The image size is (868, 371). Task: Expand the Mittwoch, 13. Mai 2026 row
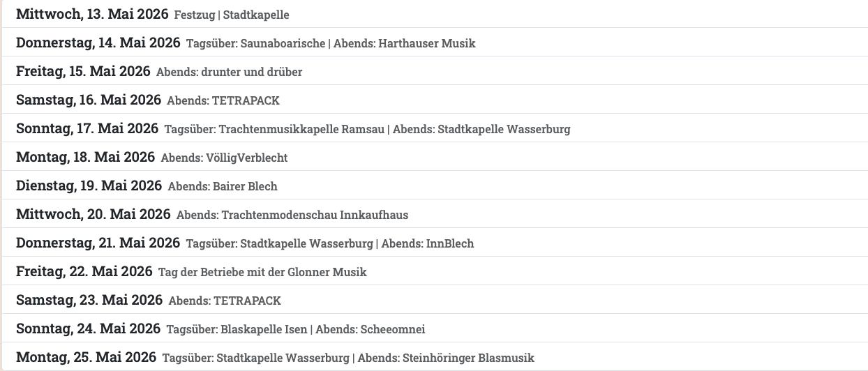click(92, 14)
